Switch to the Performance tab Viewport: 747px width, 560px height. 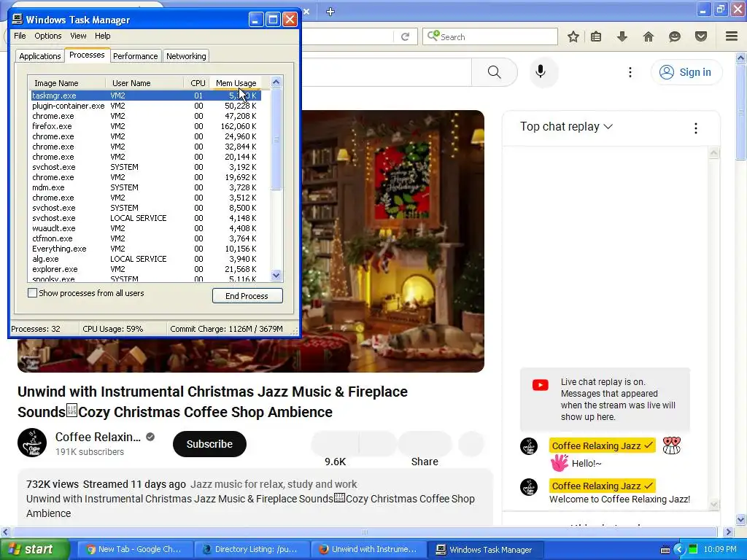tap(135, 56)
